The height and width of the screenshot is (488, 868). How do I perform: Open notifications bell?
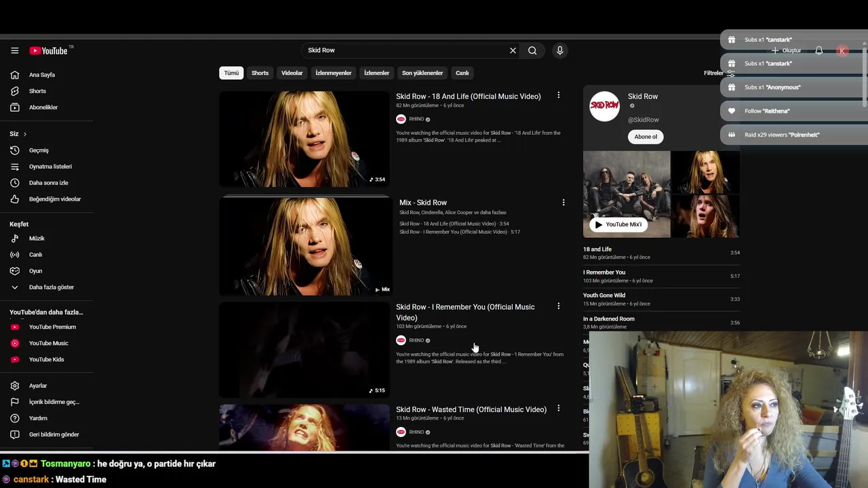click(818, 51)
